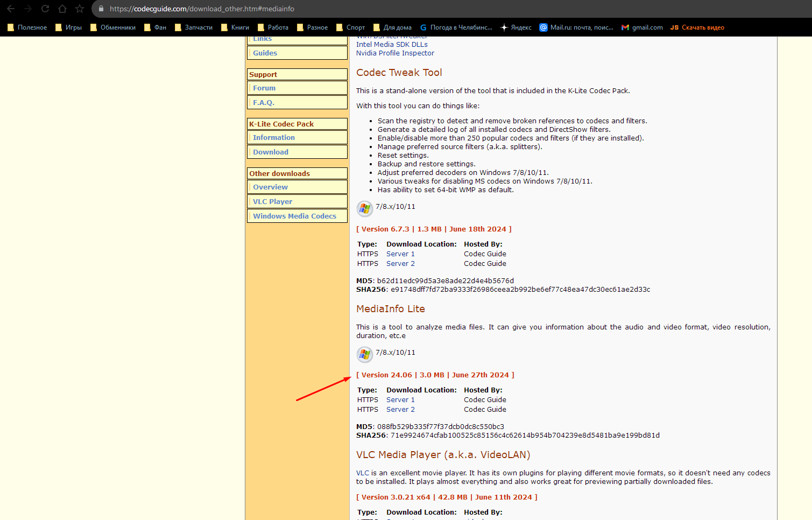Click the Version 24.06 info line

click(435, 375)
